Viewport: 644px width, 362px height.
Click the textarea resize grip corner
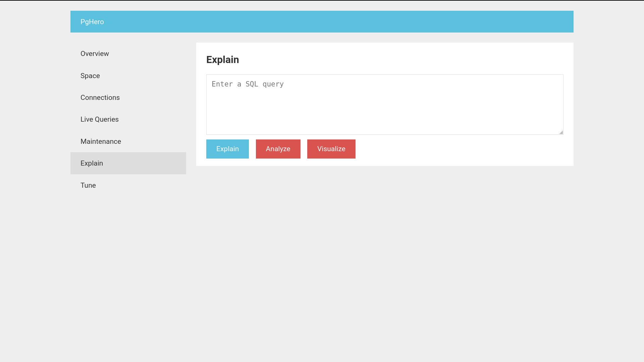[561, 132]
